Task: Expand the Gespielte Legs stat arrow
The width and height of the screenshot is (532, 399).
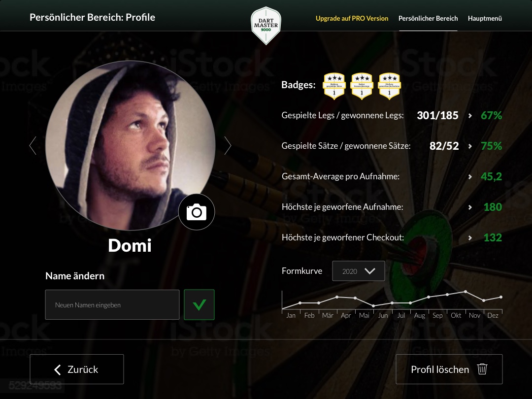Action: (x=470, y=116)
